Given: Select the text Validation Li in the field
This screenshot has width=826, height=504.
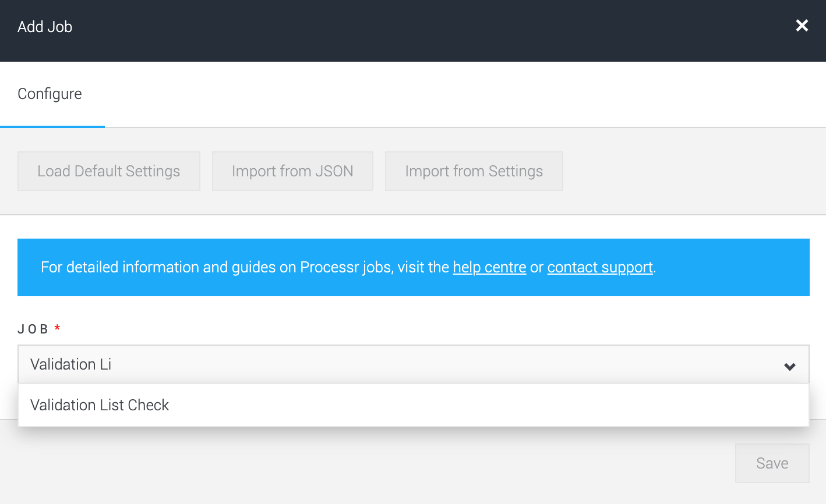Looking at the screenshot, I should point(70,364).
